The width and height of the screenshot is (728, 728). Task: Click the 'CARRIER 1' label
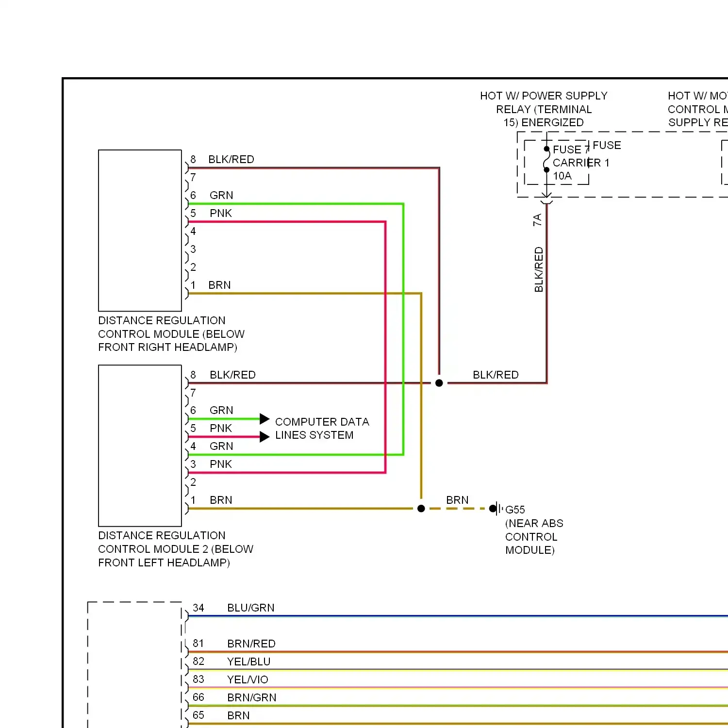pos(581,163)
